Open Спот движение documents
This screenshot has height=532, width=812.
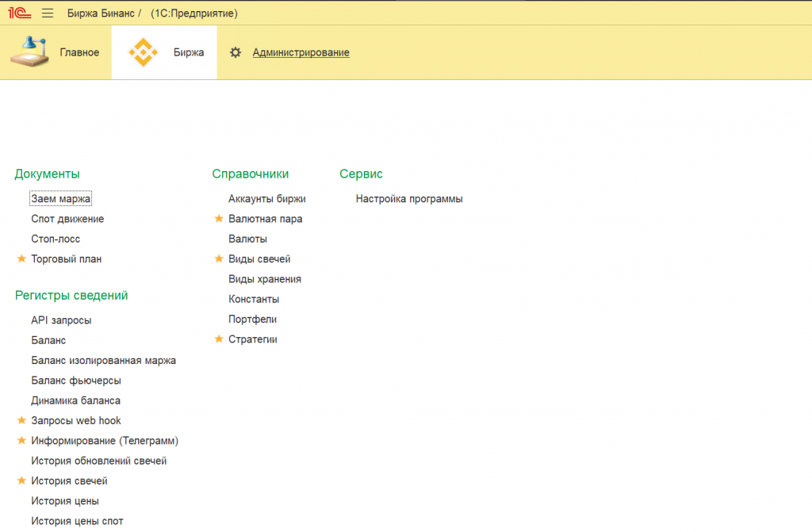[x=67, y=219]
